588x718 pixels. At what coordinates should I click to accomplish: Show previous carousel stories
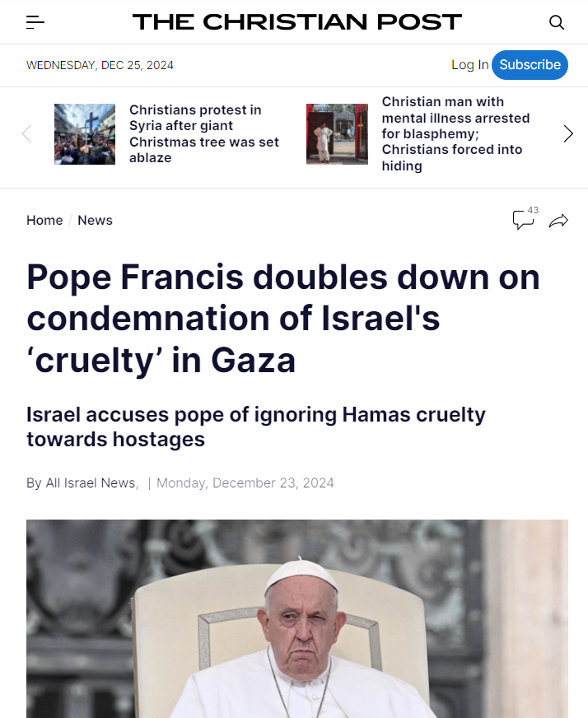click(x=26, y=133)
